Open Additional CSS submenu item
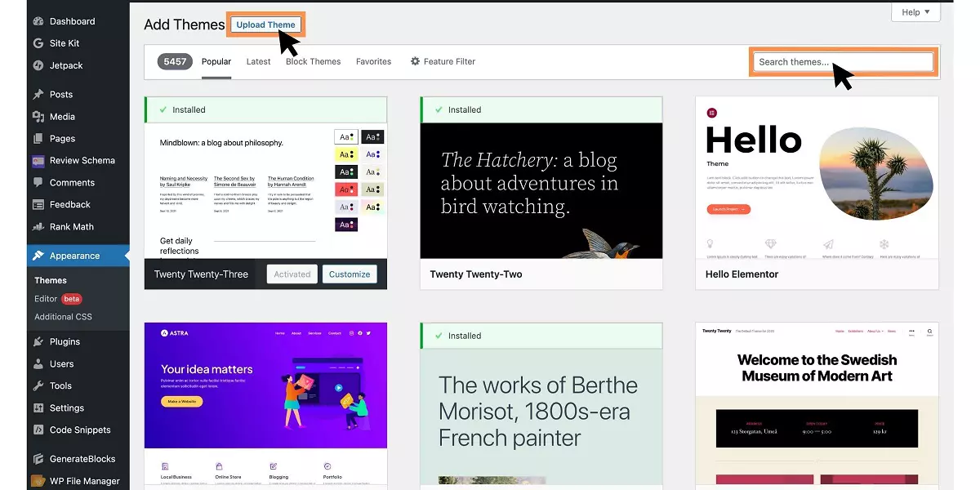Viewport: 980px width, 490px height. point(63,317)
